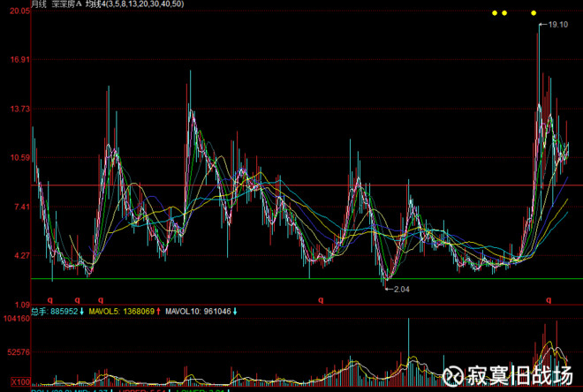This screenshot has height=392, width=583.
Task: Click the watermark logo icon before 寂寞旧战场
Action: (454, 374)
